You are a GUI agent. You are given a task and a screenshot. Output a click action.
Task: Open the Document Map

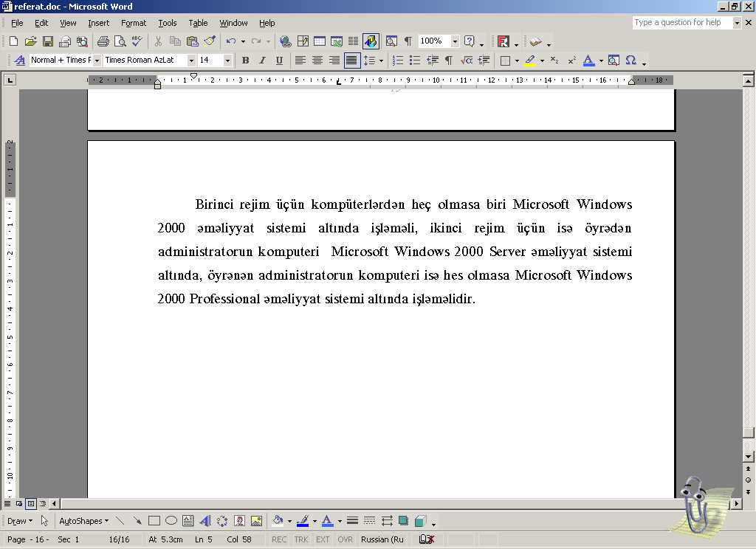[x=391, y=41]
